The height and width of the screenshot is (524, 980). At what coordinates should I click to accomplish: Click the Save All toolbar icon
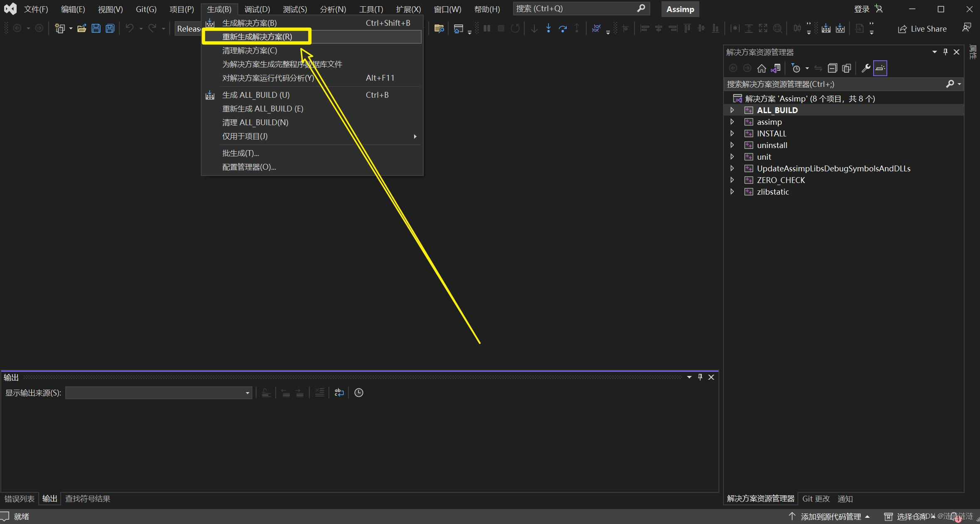pyautogui.click(x=110, y=29)
